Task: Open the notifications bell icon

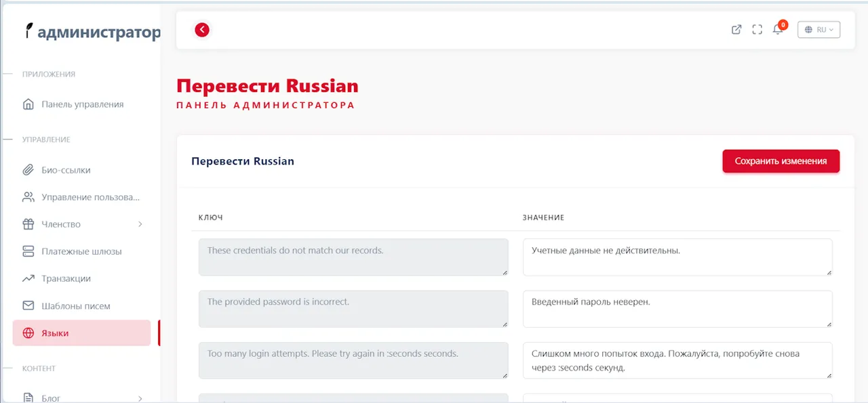Action: 778,30
